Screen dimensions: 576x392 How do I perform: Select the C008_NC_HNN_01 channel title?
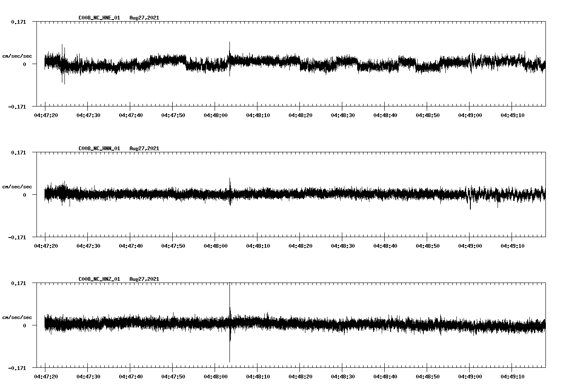[99, 148]
